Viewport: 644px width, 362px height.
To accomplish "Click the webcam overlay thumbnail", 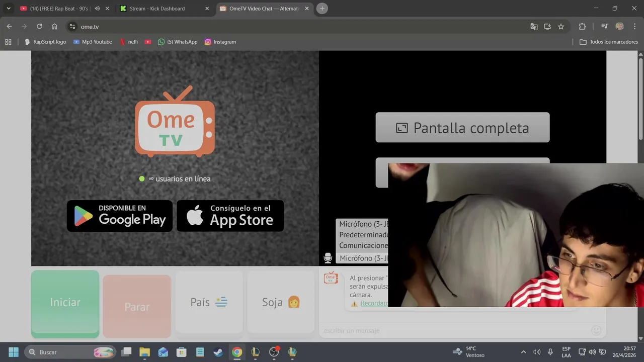I will coord(516,235).
